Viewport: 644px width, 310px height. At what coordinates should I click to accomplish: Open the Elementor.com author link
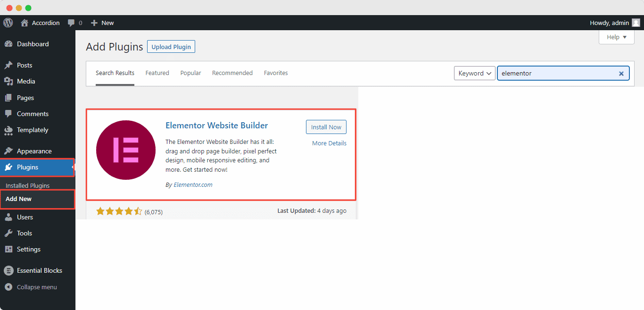tap(193, 185)
